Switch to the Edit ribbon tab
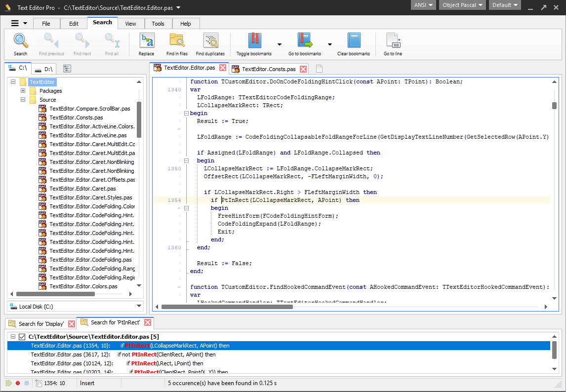566x392 pixels. (74, 24)
